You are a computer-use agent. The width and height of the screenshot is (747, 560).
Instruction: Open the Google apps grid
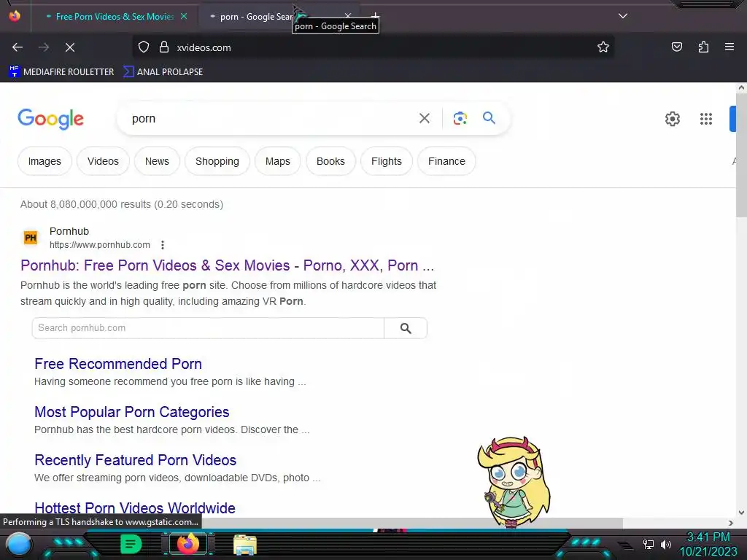[x=705, y=119]
